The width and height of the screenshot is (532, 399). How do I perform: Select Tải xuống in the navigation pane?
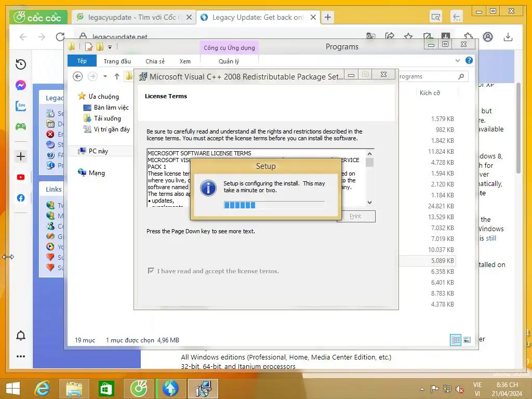102,118
